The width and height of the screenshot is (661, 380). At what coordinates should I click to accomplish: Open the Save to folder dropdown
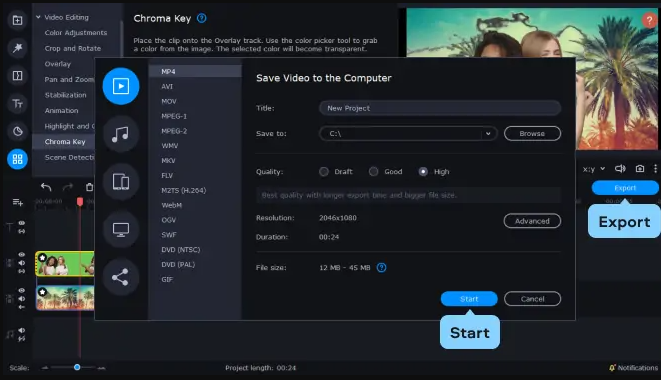pos(488,134)
